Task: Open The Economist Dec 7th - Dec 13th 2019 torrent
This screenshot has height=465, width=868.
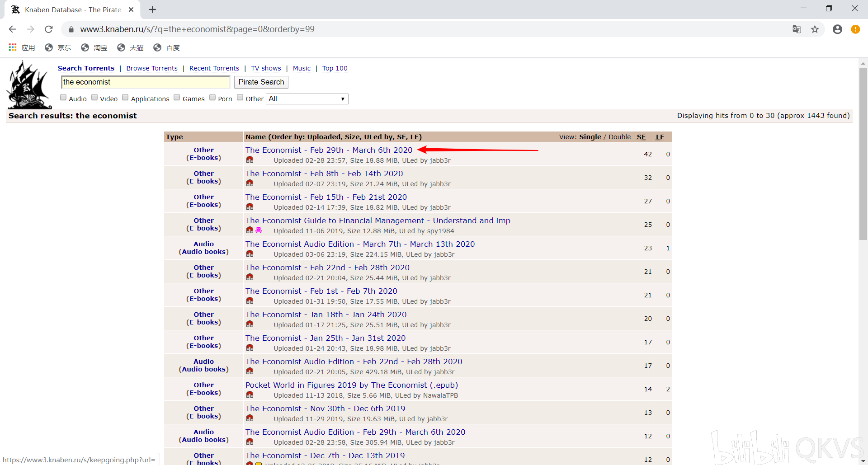Action: click(x=325, y=456)
